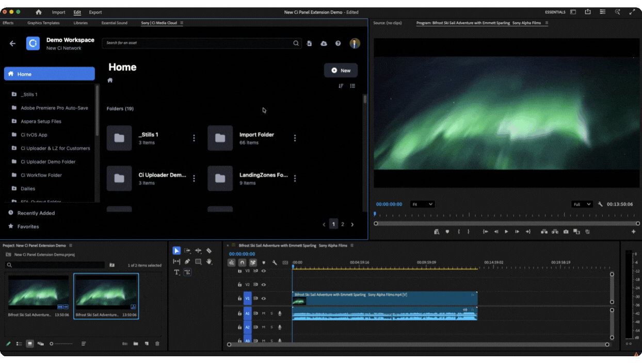Viewport: 642px width, 364px height.
Task: Click the Program Monitor wrench settings icon
Action: (600, 204)
